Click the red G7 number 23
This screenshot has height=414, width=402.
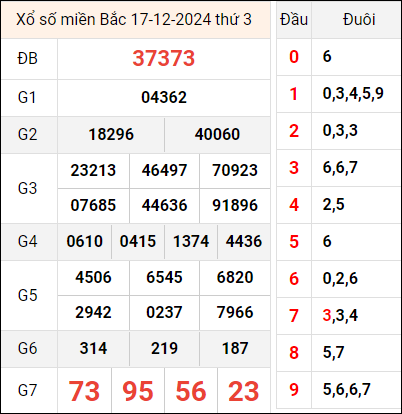pyautogui.click(x=244, y=391)
